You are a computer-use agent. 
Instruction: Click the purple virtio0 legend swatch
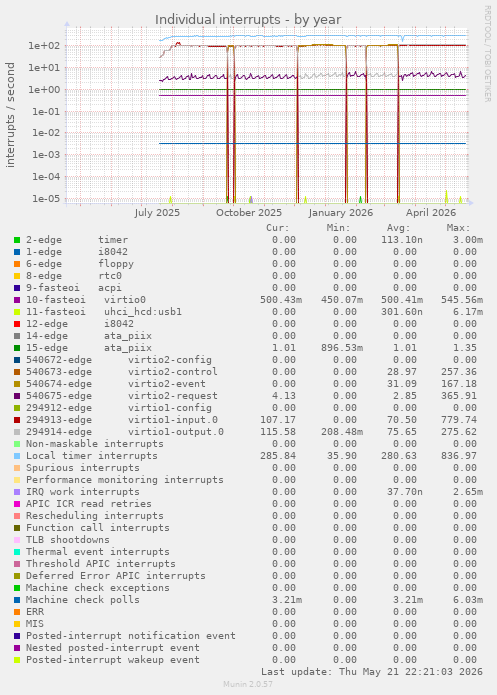point(17,300)
